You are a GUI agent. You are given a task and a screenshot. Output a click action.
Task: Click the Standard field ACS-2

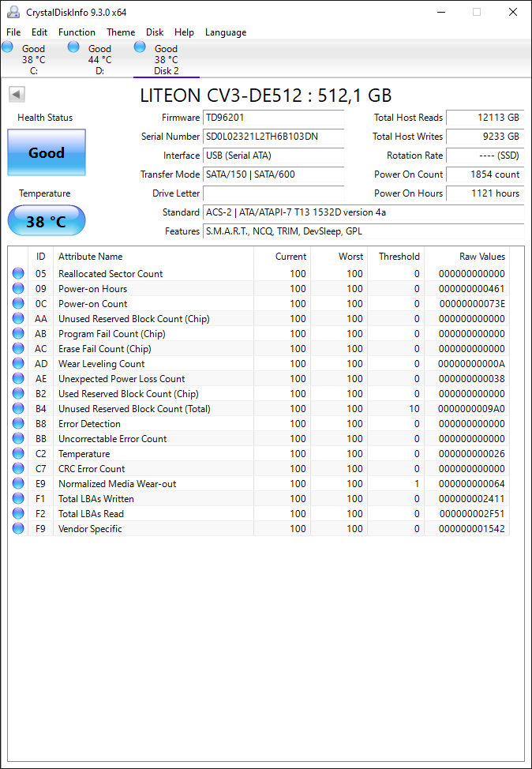pyautogui.click(x=364, y=212)
